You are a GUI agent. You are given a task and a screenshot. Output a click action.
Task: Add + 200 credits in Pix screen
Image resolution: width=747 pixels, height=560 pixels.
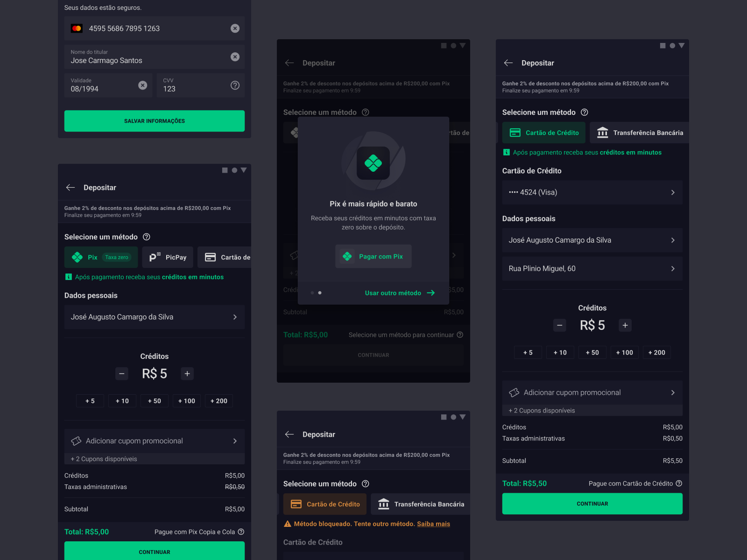[219, 401]
